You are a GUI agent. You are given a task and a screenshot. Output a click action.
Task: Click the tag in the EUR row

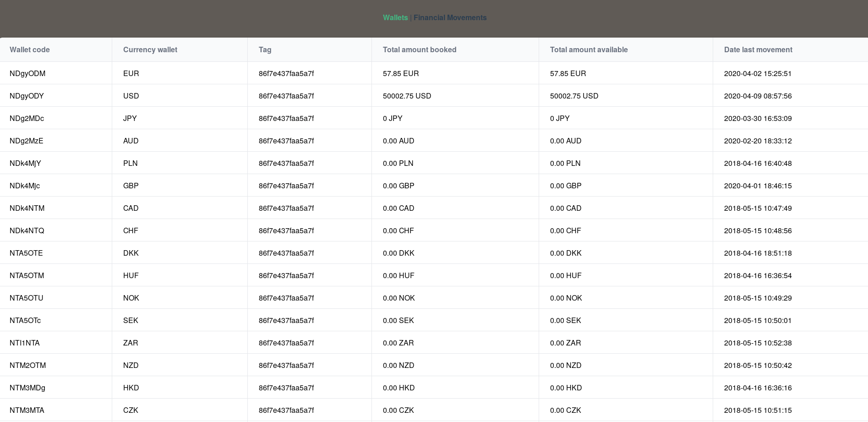click(286, 73)
